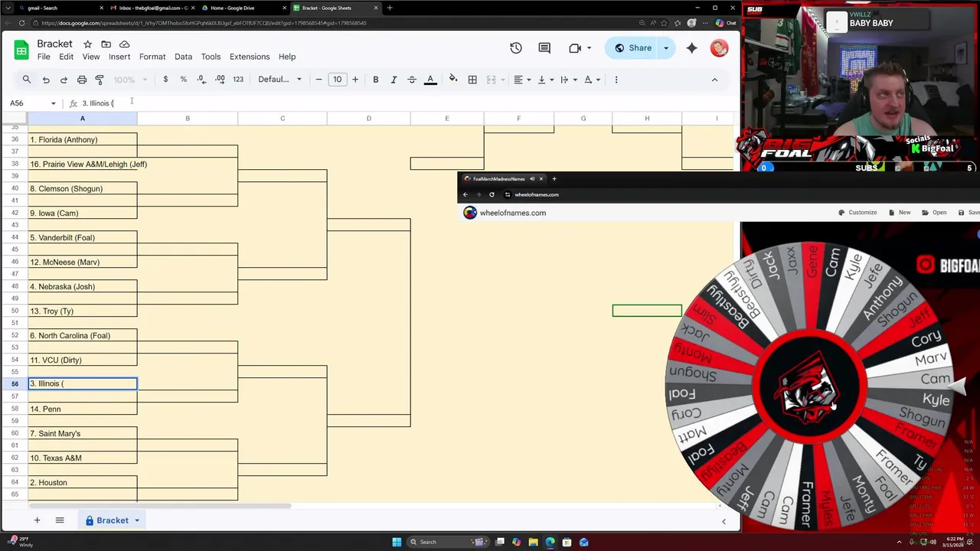Image resolution: width=980 pixels, height=551 pixels.
Task: View the cloud save status
Action: (x=124, y=44)
